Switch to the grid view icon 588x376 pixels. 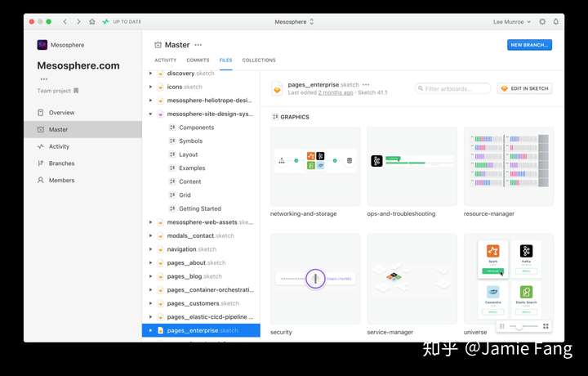(x=546, y=326)
